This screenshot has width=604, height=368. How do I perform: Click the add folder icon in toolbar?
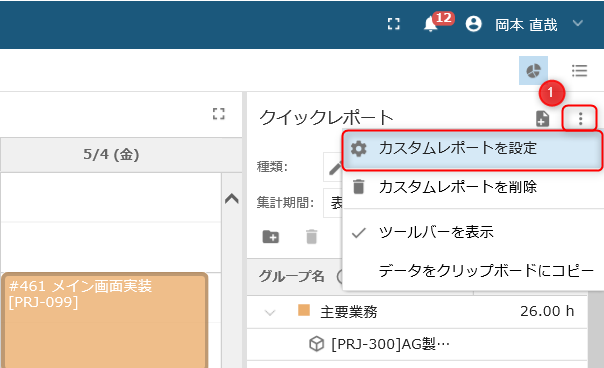pos(270,236)
